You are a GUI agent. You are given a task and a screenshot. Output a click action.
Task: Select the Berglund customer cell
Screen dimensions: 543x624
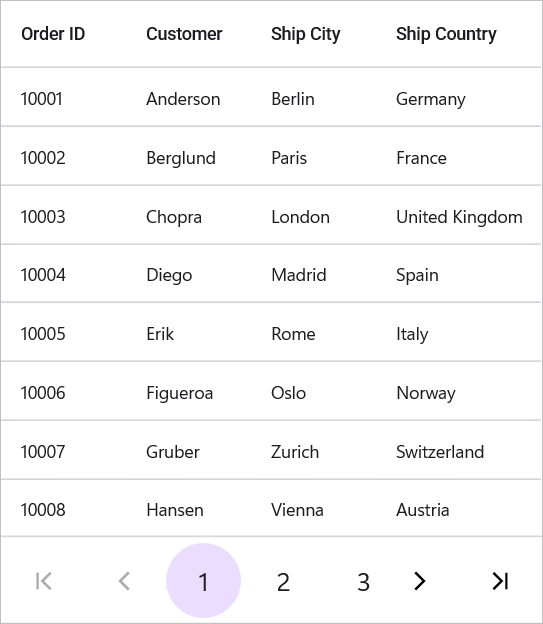click(181, 158)
